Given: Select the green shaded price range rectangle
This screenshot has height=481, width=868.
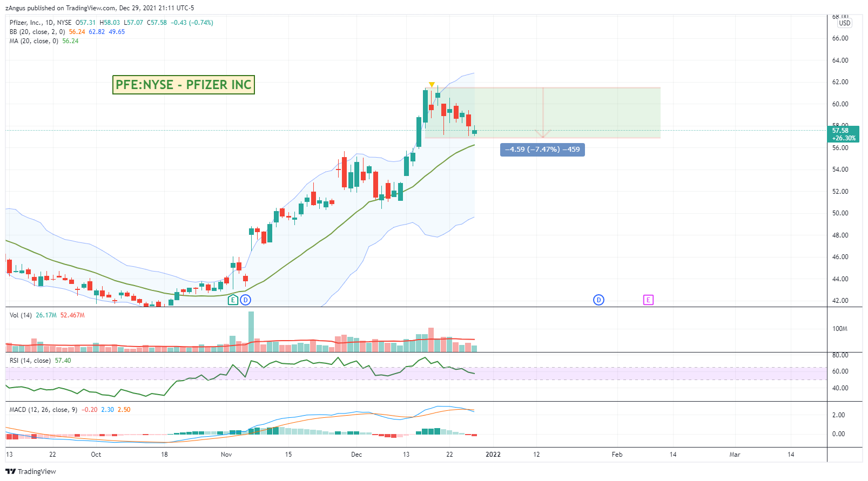Looking at the screenshot, I should [542, 113].
